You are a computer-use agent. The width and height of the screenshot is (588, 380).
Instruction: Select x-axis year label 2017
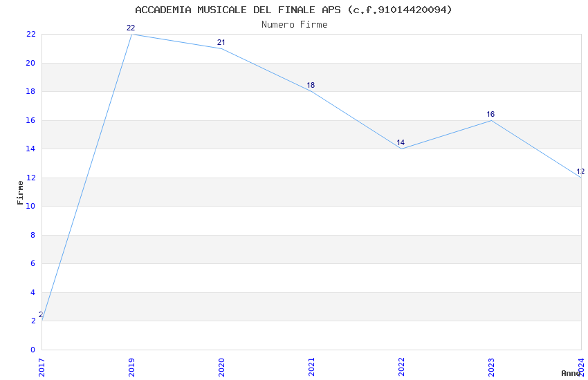[42, 368]
